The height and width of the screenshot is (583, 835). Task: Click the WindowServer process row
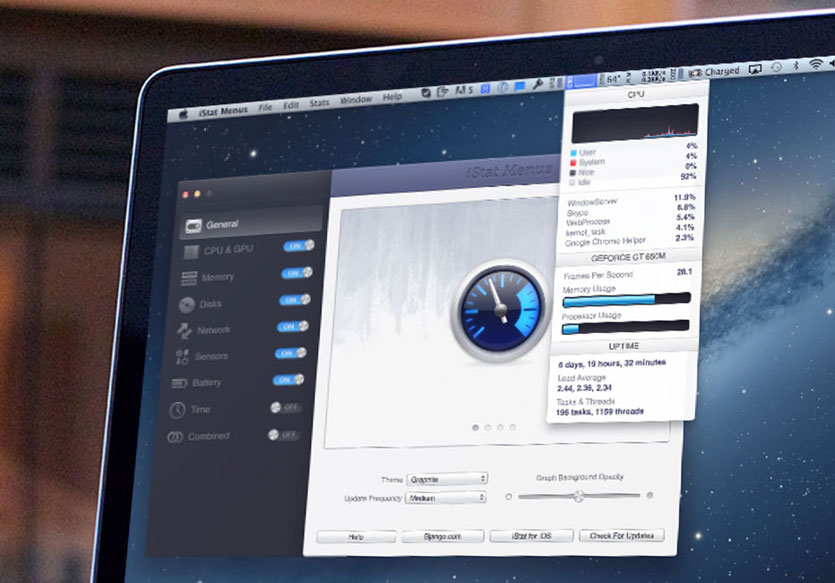click(x=631, y=200)
